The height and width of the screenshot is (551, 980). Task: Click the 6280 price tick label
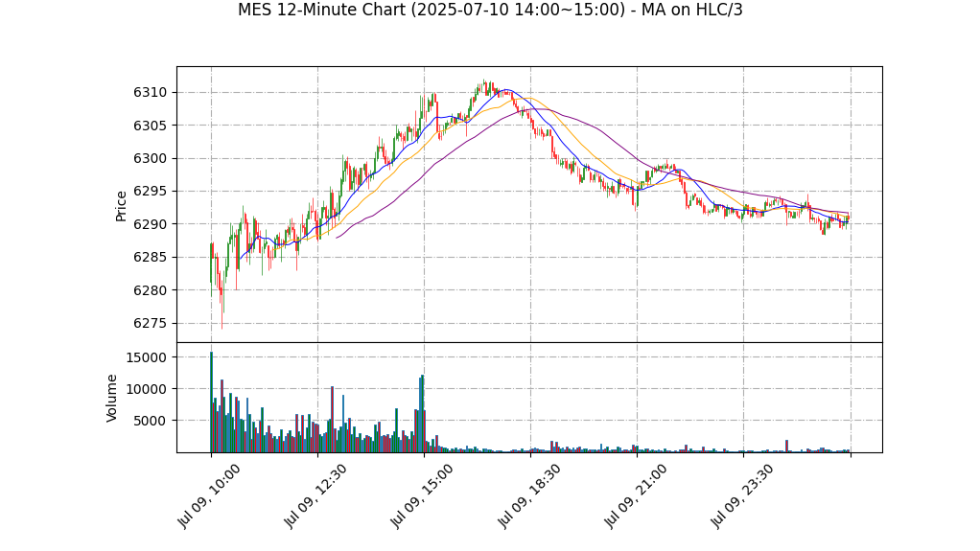click(x=150, y=290)
